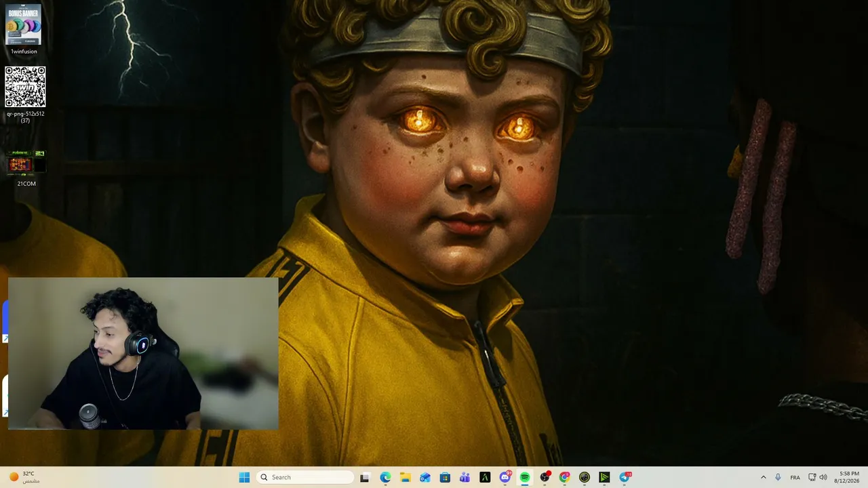The image size is (868, 488).
Task: Open OBS Studio from the taskbar
Action: 545,477
